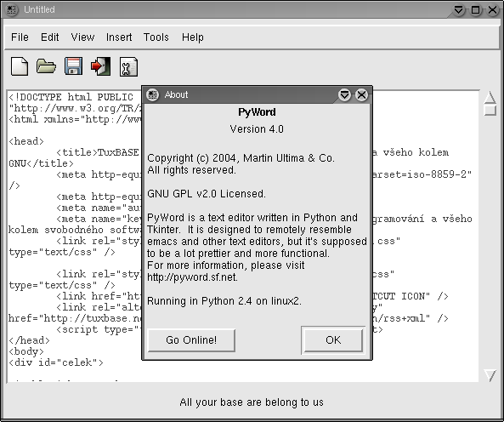Image resolution: width=504 pixels, height=422 pixels.
Task: Open the Insert menu
Action: (x=119, y=37)
